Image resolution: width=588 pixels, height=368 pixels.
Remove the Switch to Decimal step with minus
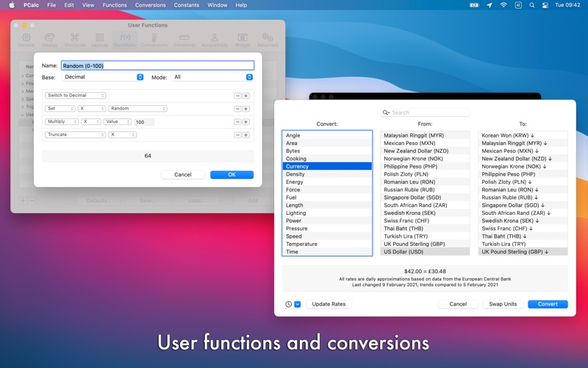tap(237, 96)
